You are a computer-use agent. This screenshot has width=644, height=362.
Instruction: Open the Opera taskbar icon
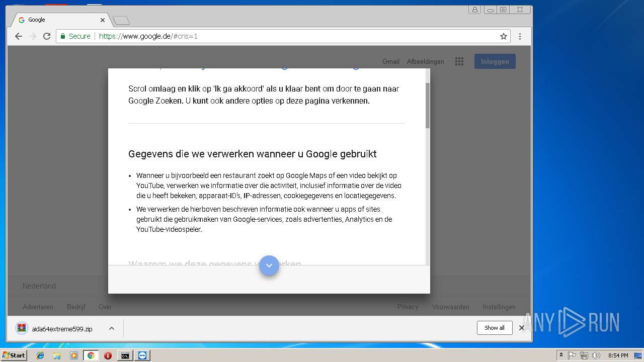tap(108, 355)
